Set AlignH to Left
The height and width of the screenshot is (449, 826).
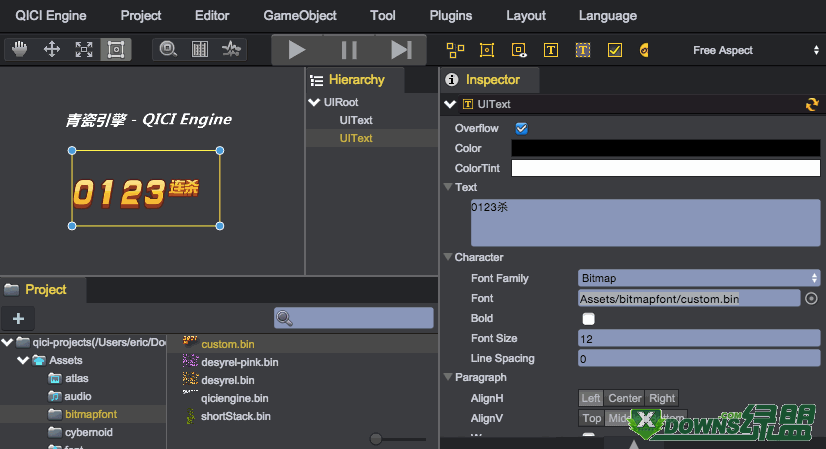[x=591, y=398]
